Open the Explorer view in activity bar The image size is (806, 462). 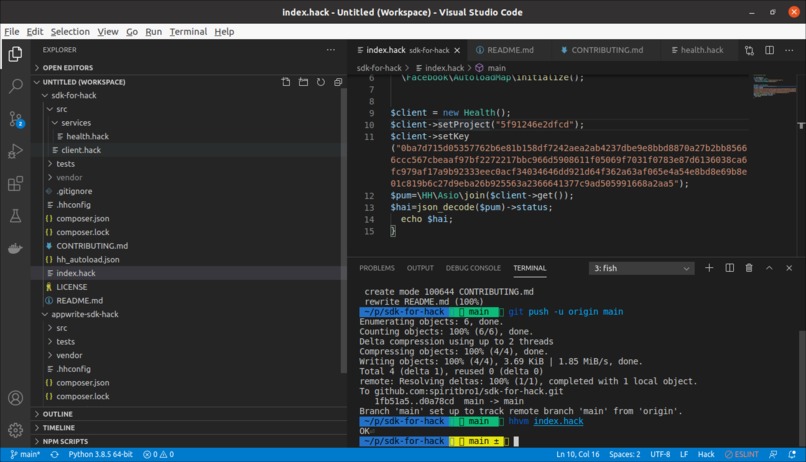[x=15, y=54]
